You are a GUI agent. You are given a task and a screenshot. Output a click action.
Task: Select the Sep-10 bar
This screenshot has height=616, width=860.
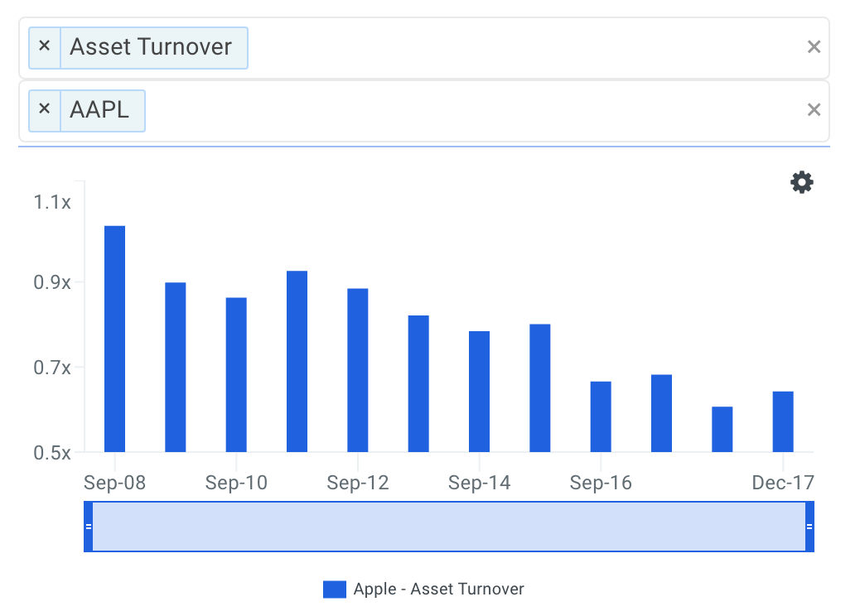pos(236,375)
